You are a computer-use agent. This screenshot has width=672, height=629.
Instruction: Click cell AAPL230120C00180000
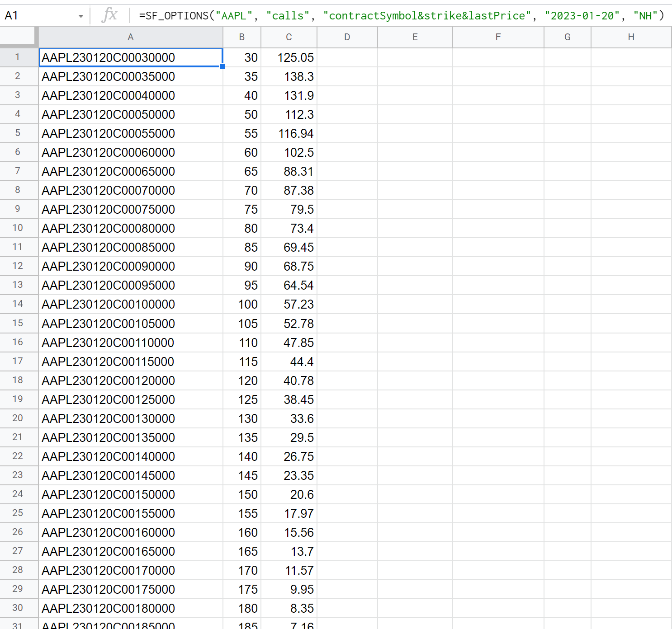point(131,608)
